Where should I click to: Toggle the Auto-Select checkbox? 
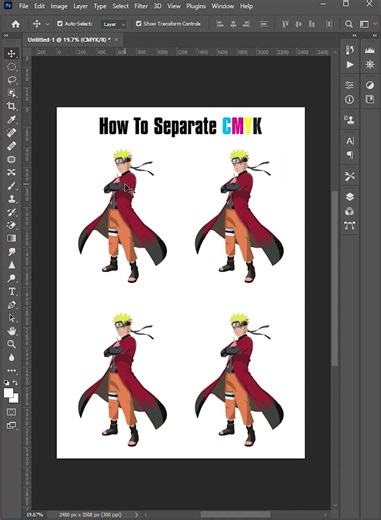(x=60, y=24)
